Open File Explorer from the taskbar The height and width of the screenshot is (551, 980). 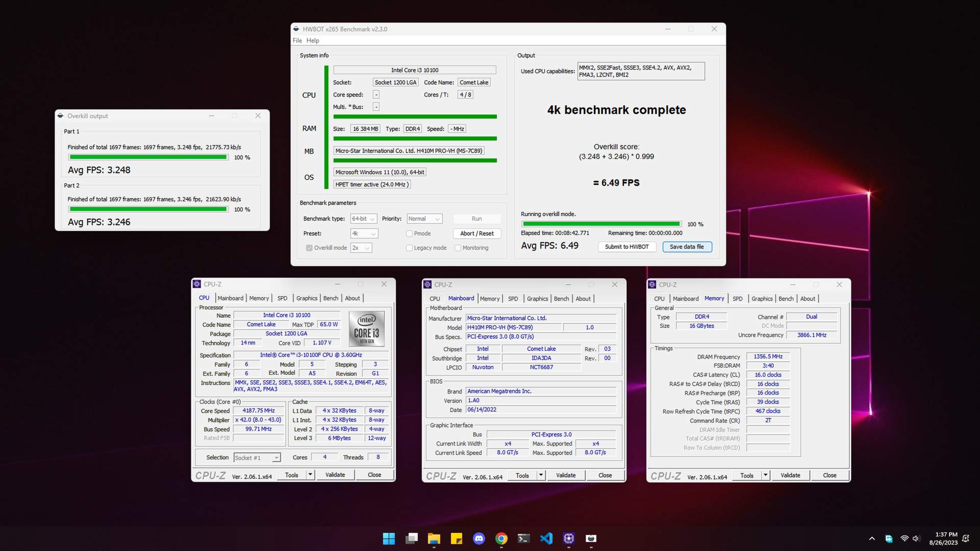tap(434, 538)
